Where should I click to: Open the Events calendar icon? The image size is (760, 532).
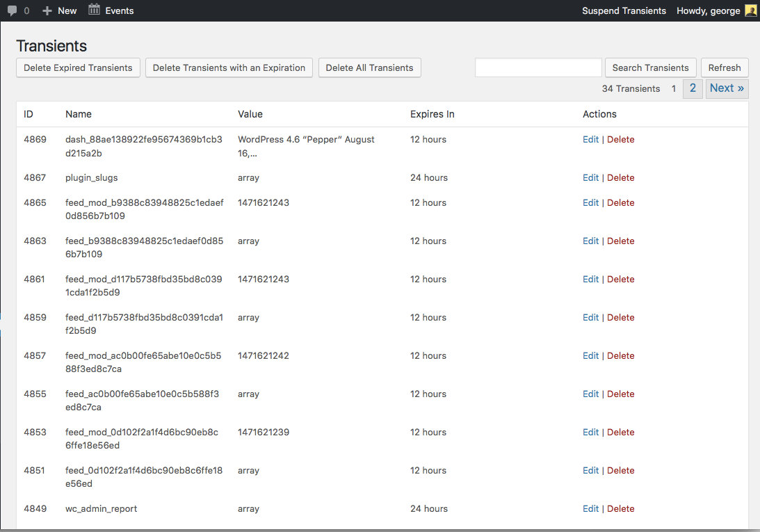(x=95, y=10)
